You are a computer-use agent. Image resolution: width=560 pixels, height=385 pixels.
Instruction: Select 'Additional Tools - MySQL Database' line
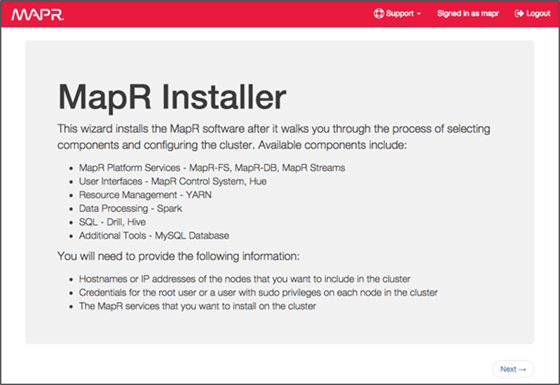tap(154, 236)
